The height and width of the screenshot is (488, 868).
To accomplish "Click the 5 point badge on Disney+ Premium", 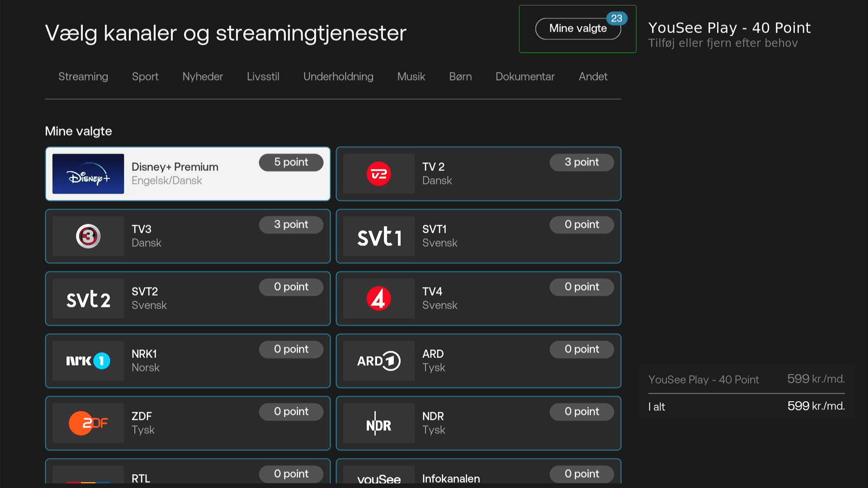I will click(x=291, y=162).
